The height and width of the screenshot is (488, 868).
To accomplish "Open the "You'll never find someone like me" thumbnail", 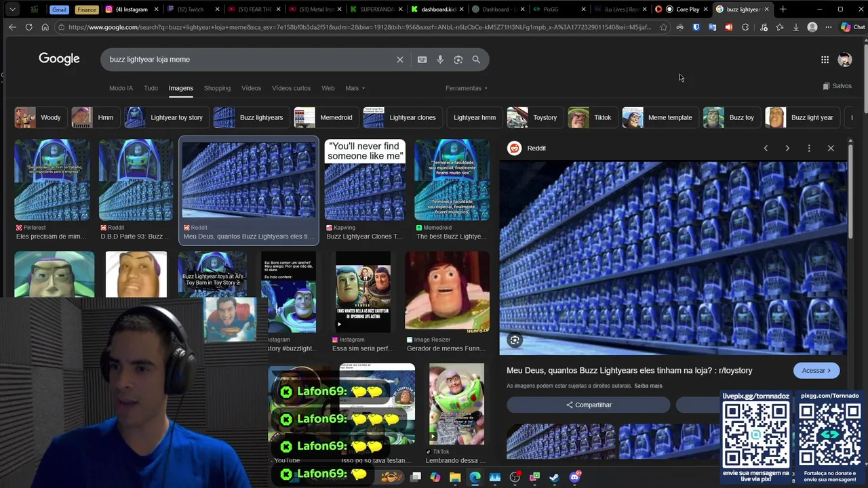I will 365,180.
